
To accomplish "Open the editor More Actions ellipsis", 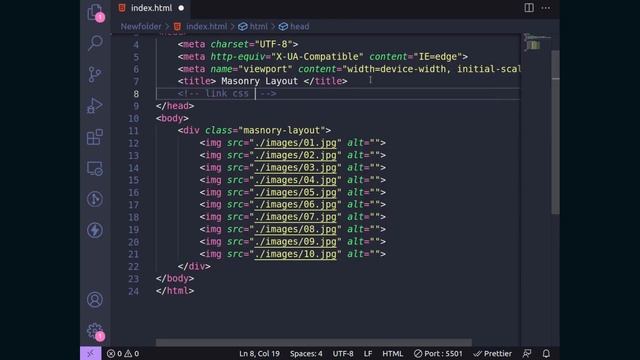I will [x=546, y=8].
